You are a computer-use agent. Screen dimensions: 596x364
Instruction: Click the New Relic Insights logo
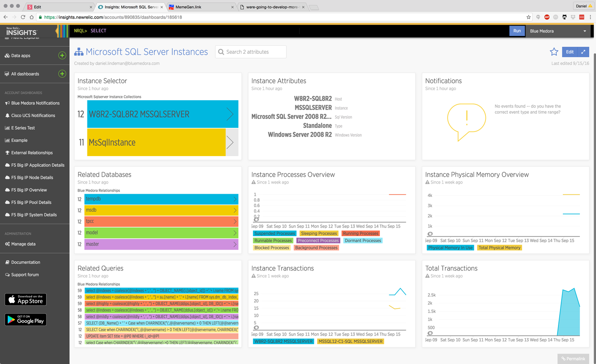21,31
